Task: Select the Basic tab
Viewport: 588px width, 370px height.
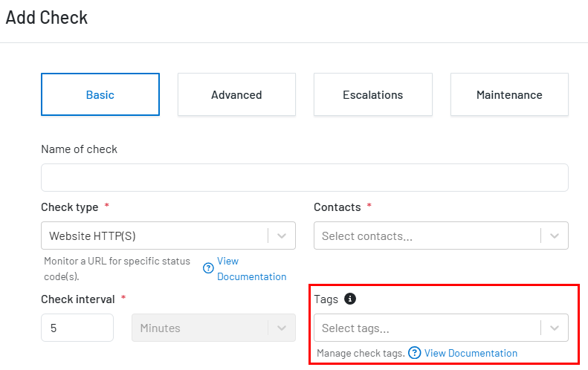Action: tap(100, 94)
